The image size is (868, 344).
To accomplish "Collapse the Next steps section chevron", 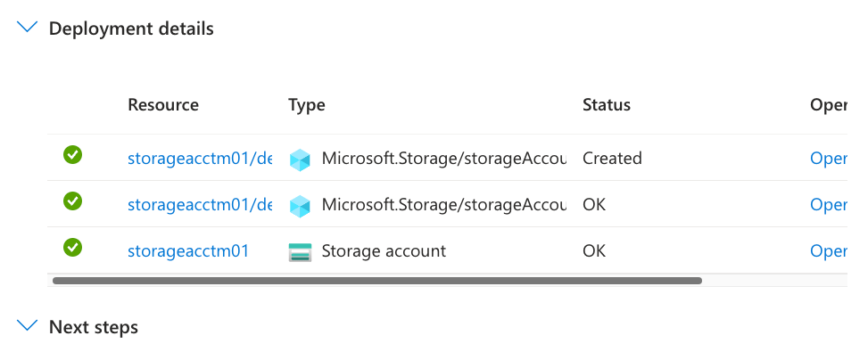I will pyautogui.click(x=27, y=326).
